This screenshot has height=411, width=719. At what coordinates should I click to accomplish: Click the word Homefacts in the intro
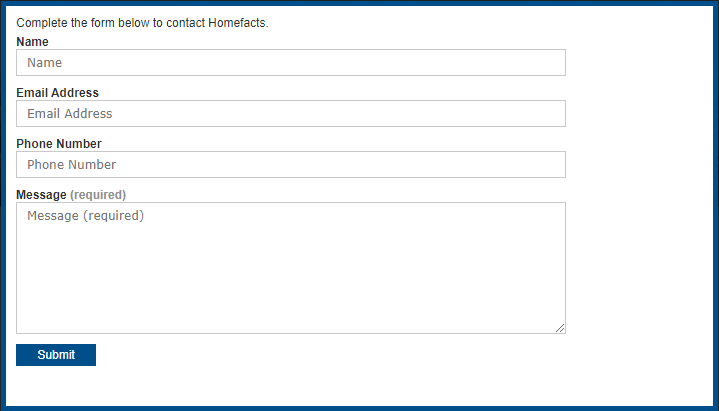point(238,22)
